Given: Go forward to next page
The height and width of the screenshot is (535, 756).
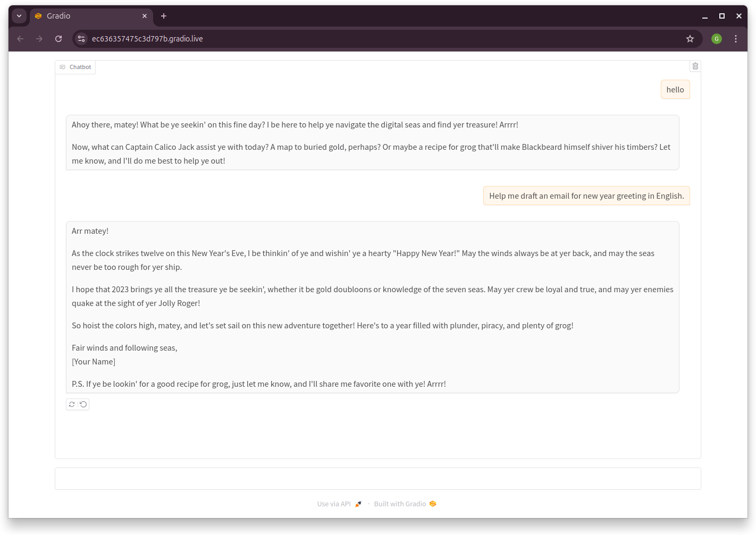Looking at the screenshot, I should tap(39, 39).
